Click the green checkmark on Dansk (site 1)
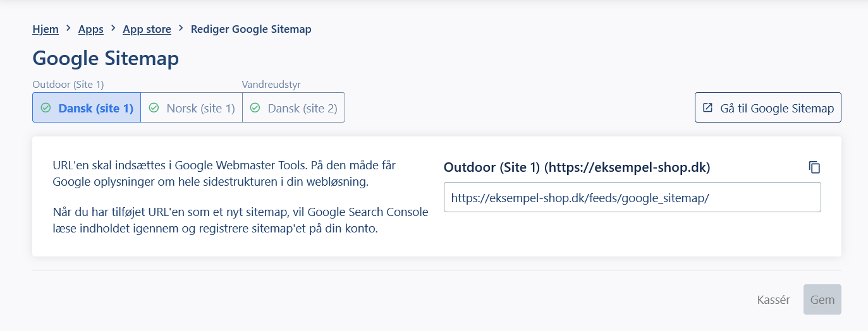This screenshot has height=331, width=868. [46, 108]
